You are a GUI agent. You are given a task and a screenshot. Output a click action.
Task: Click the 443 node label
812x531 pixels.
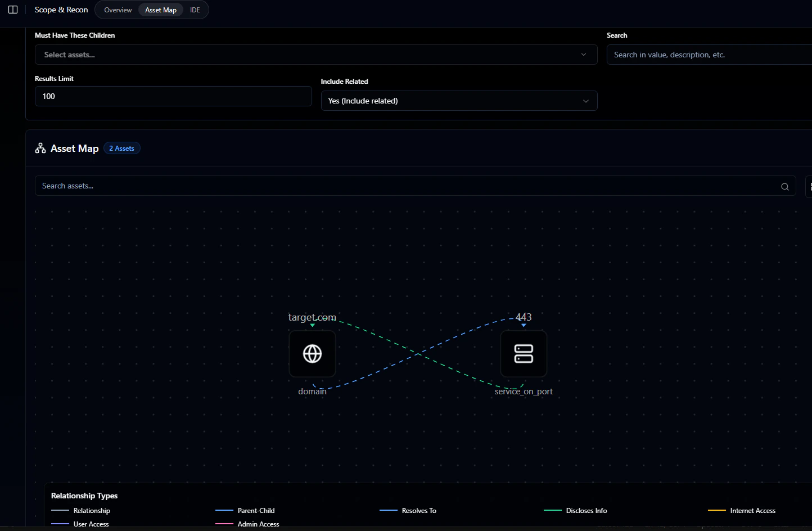click(524, 317)
